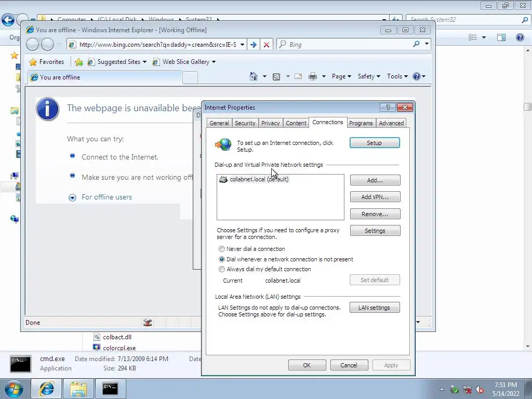Switch to the General tab
This screenshot has width=532, height=399.
tap(219, 123)
